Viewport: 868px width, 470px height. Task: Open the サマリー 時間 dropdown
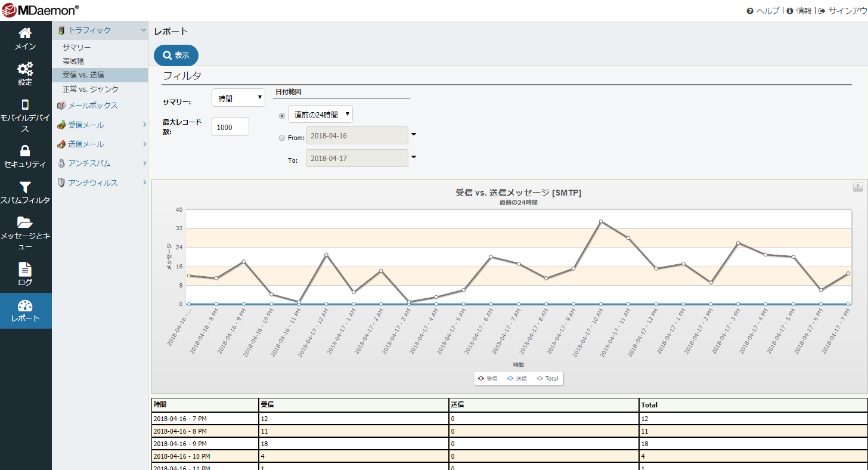pyautogui.click(x=238, y=98)
